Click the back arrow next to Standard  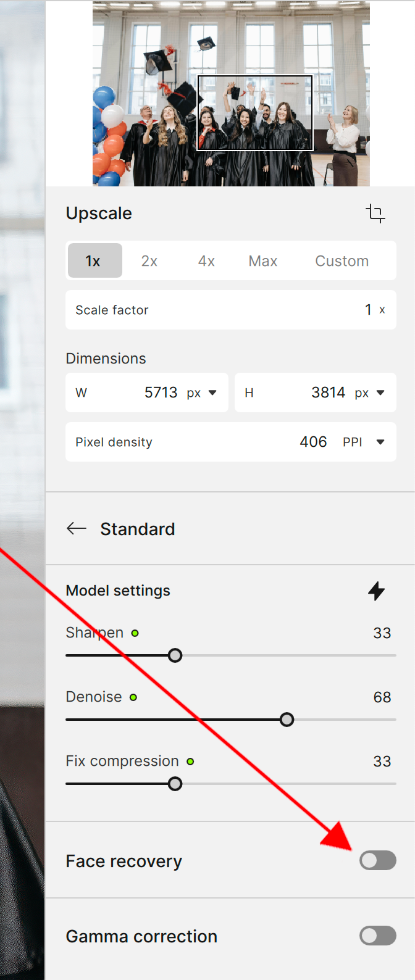click(x=77, y=529)
